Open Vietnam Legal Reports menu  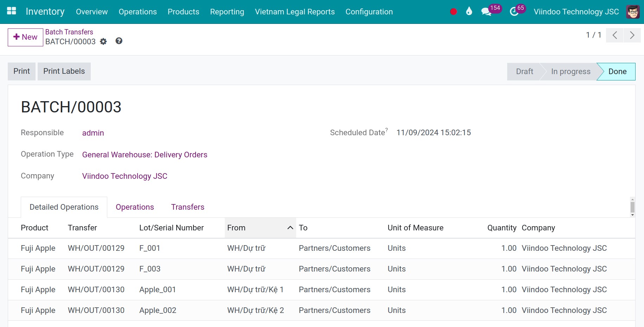point(295,12)
